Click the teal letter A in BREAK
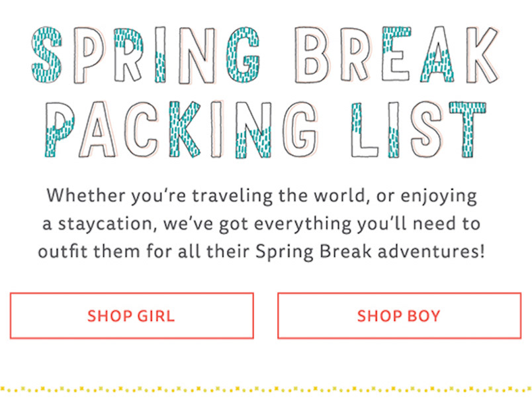532x417 pixels. click(437, 55)
